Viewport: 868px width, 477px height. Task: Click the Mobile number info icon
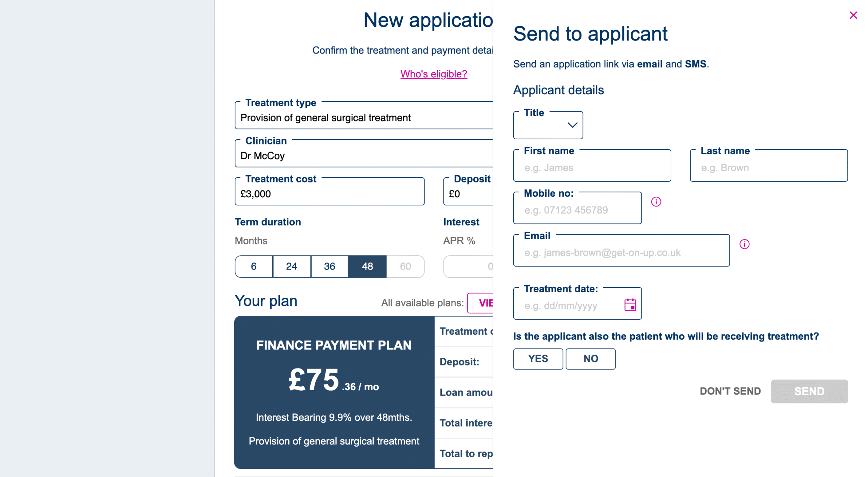click(656, 202)
